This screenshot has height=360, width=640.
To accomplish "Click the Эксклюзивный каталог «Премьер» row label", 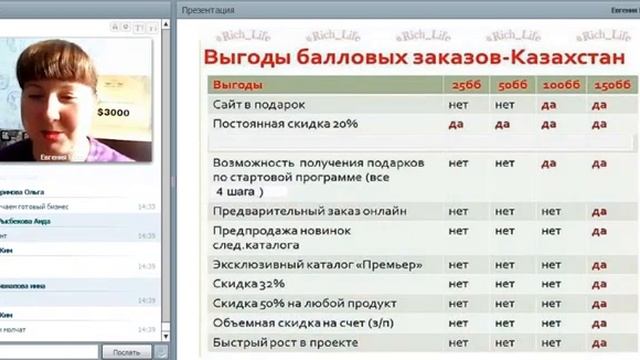I will click(x=318, y=265).
